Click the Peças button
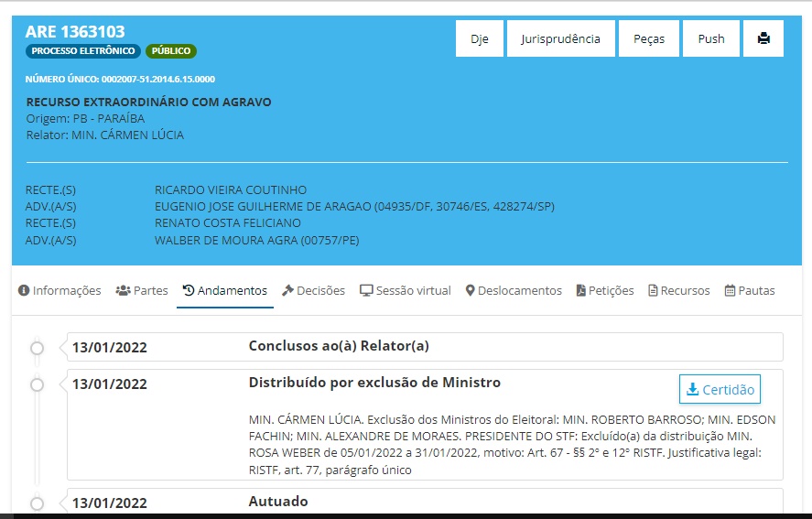Viewport: 812px width, 519px height. (x=648, y=38)
